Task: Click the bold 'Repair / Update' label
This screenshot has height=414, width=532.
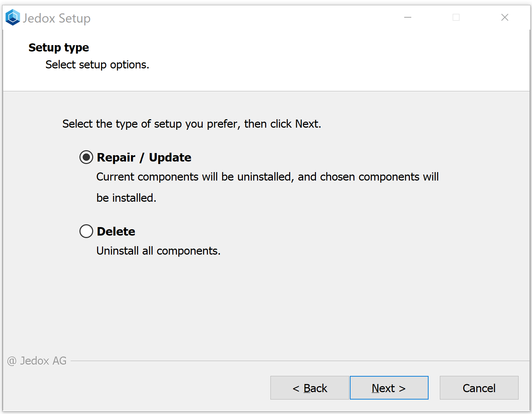Action: pos(144,157)
